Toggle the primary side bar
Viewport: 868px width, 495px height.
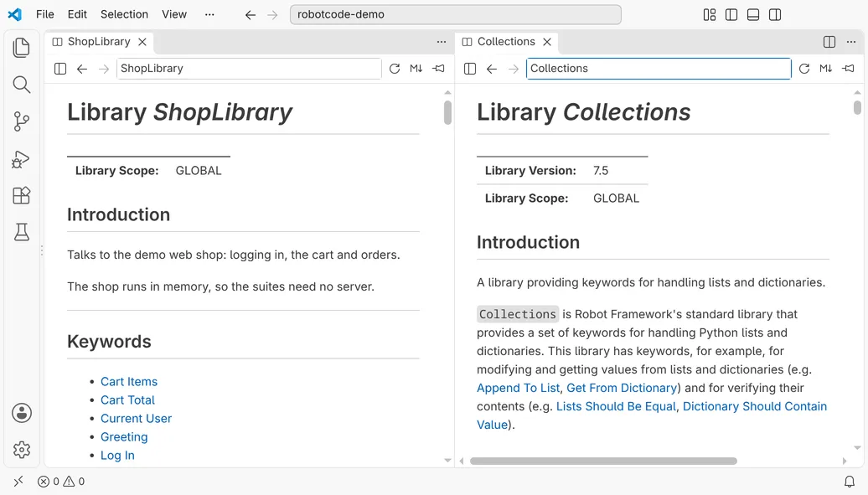731,15
